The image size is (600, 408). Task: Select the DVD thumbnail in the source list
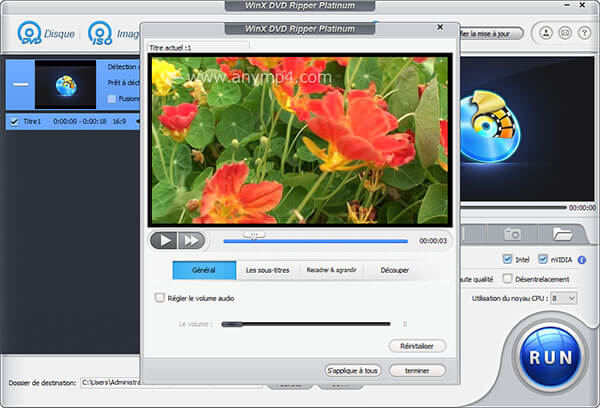click(65, 85)
